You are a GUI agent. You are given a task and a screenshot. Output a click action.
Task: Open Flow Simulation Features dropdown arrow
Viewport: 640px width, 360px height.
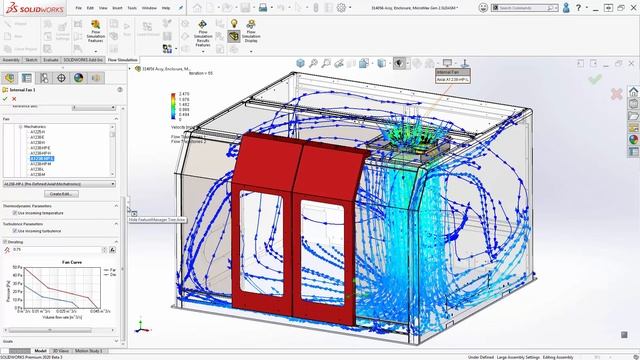pos(96,51)
